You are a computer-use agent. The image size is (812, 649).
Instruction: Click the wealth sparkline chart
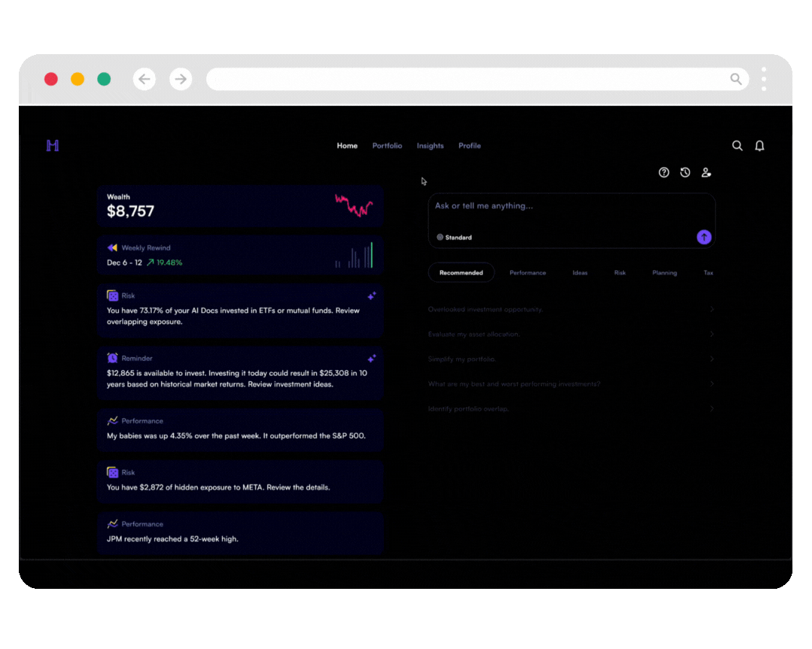[x=354, y=205]
